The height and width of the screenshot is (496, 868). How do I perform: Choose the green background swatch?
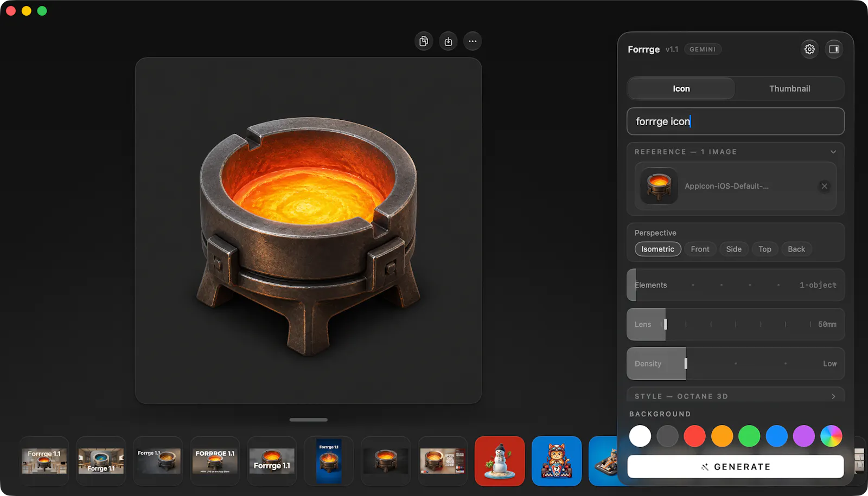749,436
